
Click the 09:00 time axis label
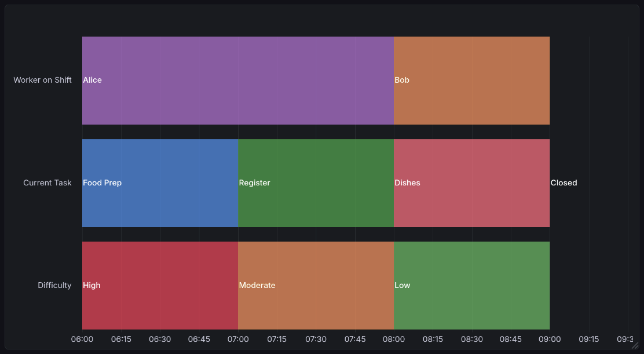(550, 339)
